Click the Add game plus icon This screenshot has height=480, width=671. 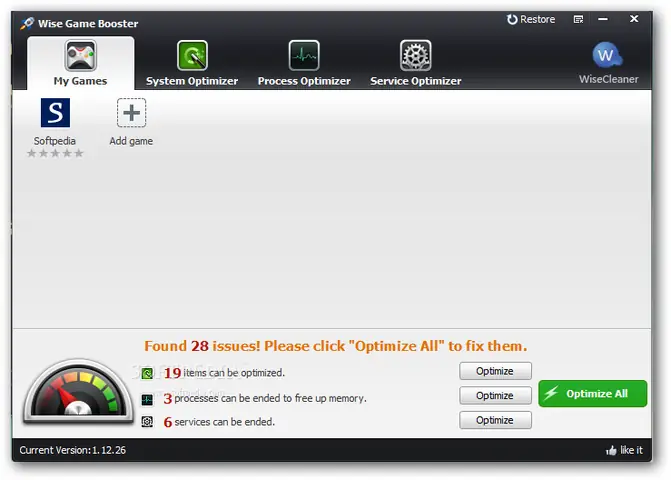(x=131, y=113)
